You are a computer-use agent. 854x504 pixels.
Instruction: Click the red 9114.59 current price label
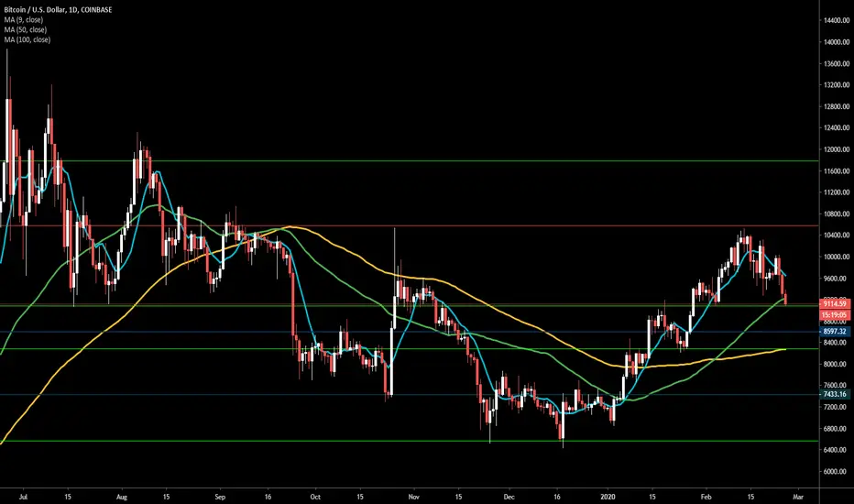coord(835,303)
